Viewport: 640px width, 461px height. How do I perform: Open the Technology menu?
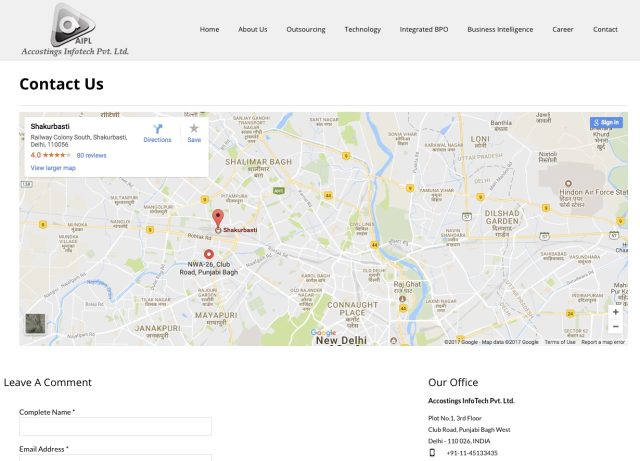coord(362,29)
